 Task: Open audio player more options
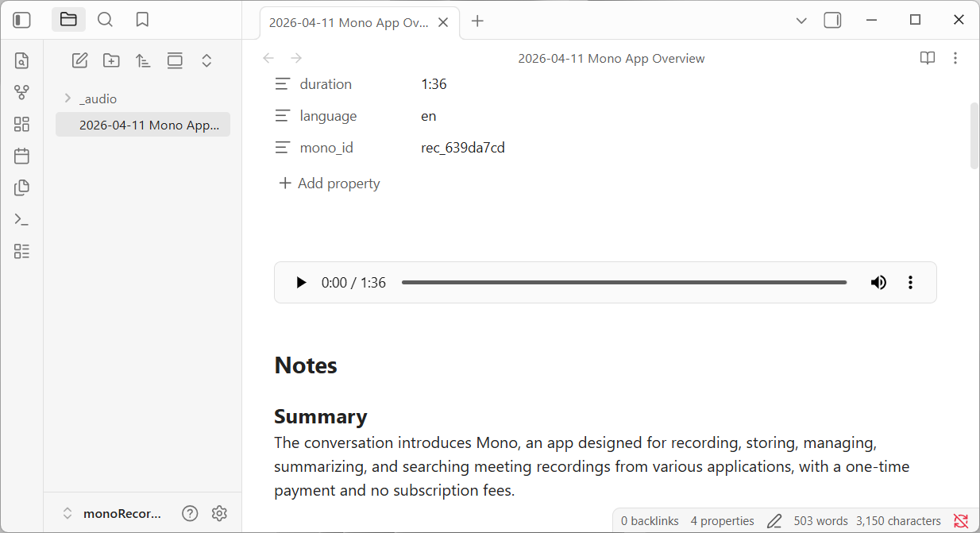coord(910,283)
